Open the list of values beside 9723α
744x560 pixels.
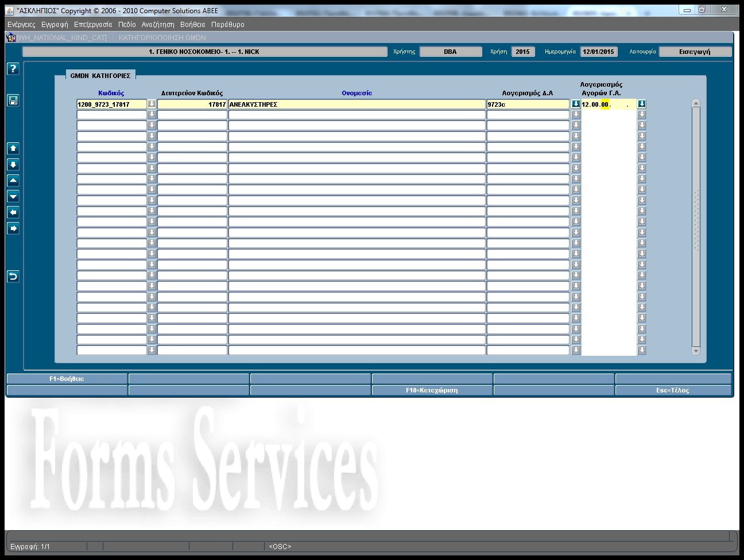point(576,104)
